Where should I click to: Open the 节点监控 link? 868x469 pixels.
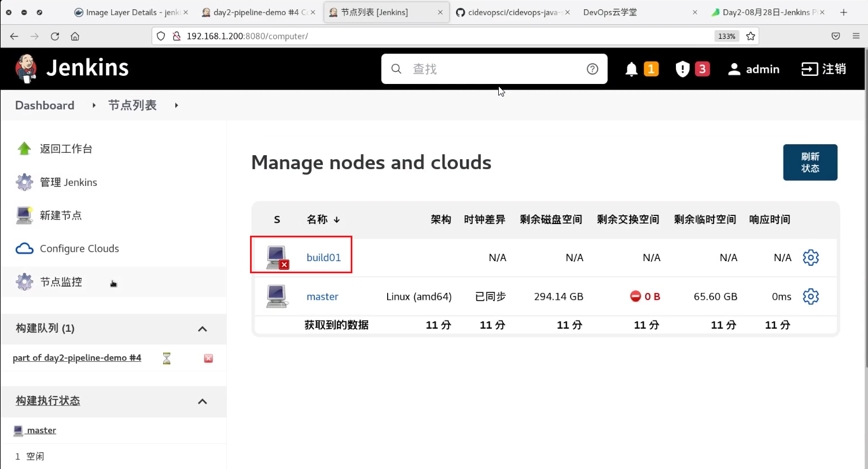tap(61, 282)
